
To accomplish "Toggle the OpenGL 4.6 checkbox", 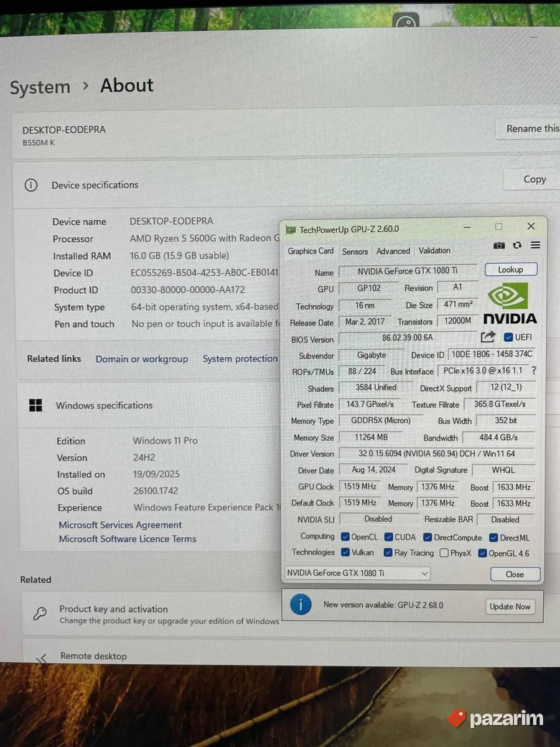I will [x=482, y=553].
